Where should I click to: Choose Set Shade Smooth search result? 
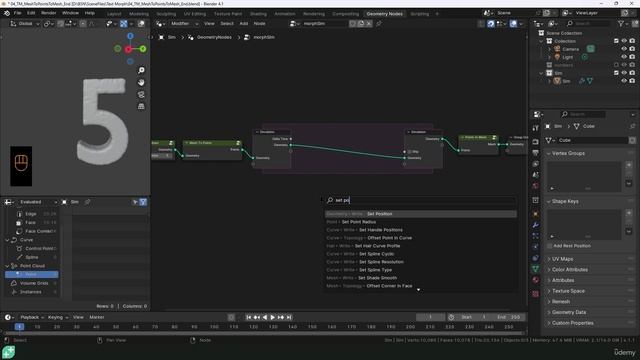pos(421,278)
